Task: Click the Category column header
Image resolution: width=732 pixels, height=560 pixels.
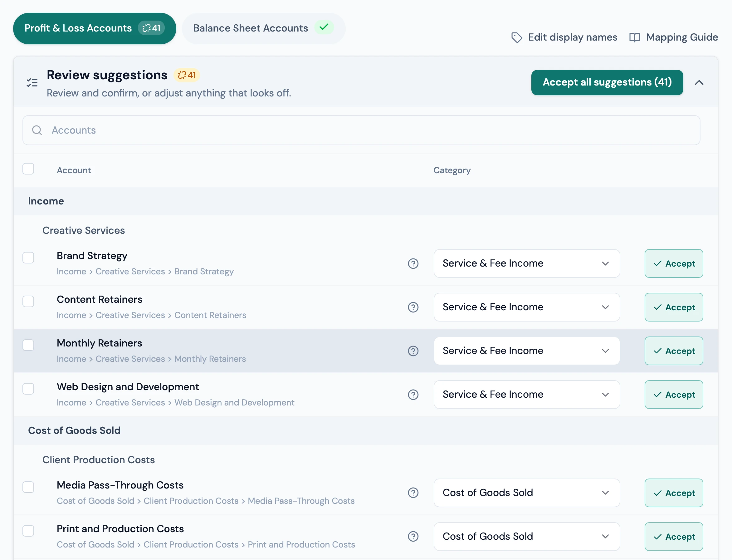Action: pos(452,170)
